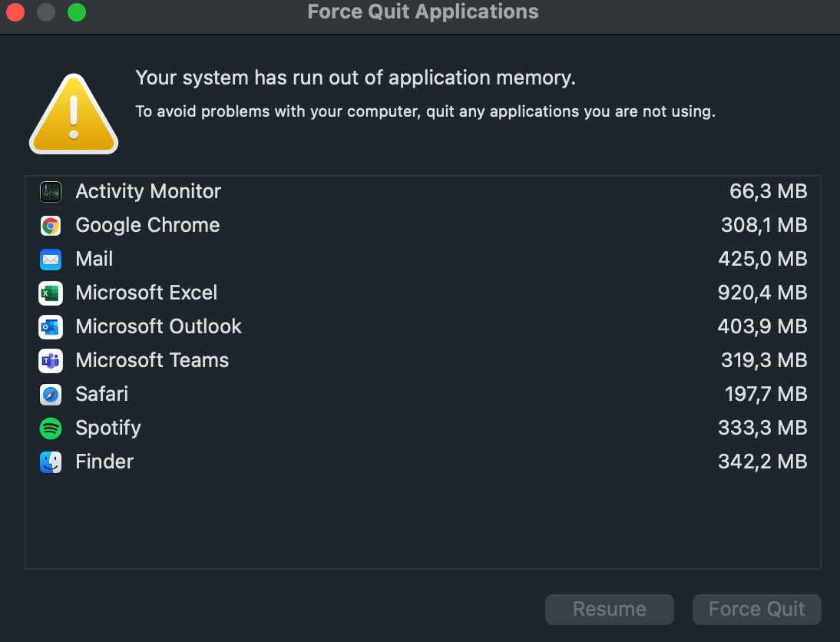The height and width of the screenshot is (642, 840).
Task: Select the Microsoft Excel row label
Action: [146, 293]
